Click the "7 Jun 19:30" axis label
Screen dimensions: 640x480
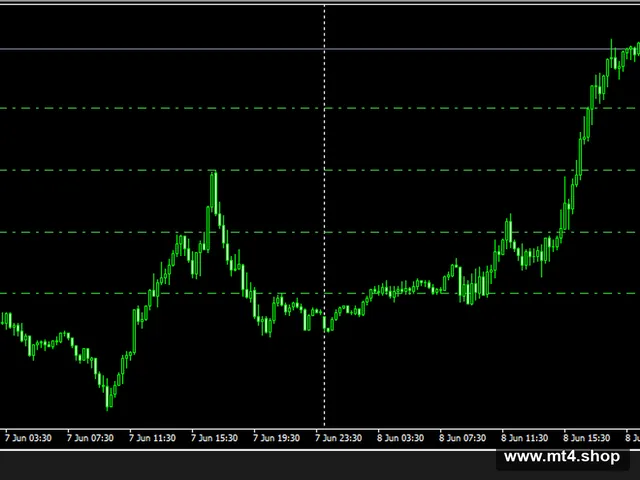click(x=276, y=438)
